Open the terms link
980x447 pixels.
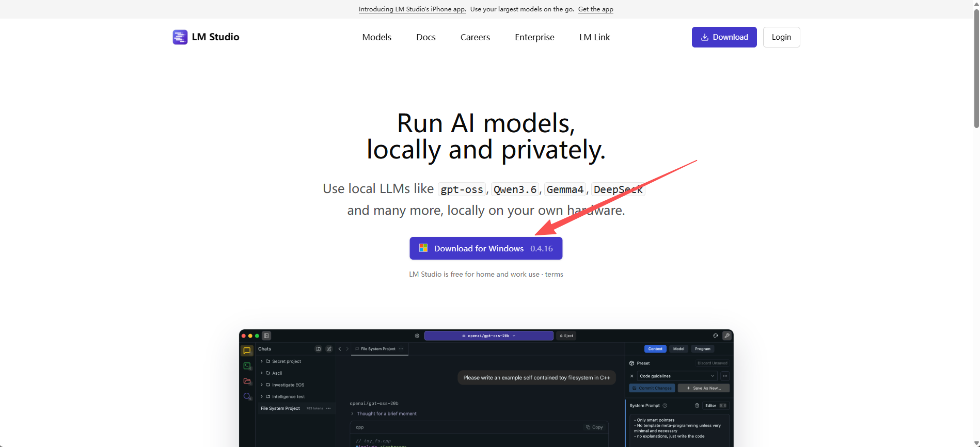pyautogui.click(x=554, y=275)
